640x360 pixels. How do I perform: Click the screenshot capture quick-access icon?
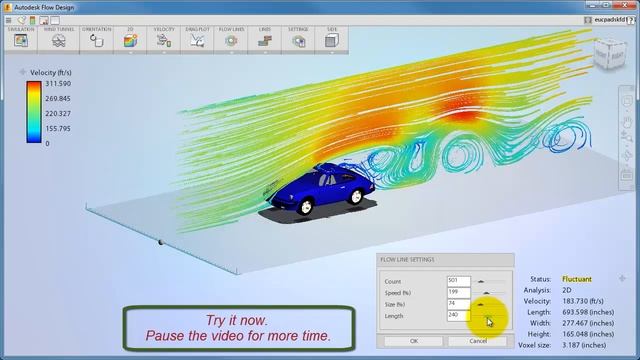pos(44,20)
